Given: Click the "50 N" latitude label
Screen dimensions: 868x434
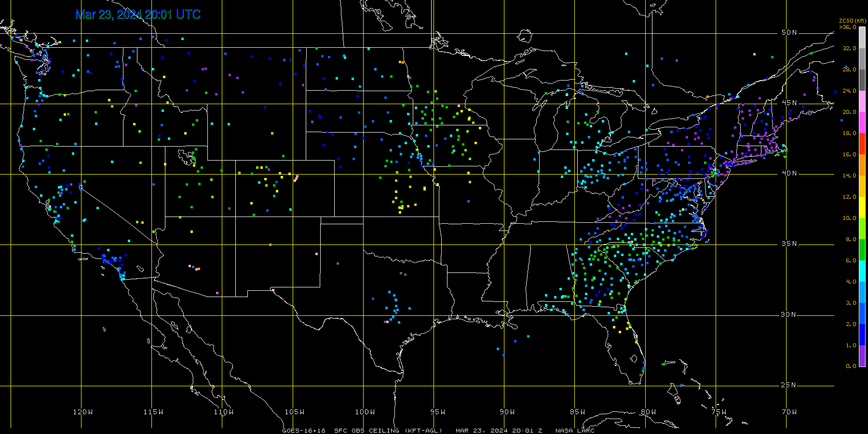Looking at the screenshot, I should [x=789, y=32].
